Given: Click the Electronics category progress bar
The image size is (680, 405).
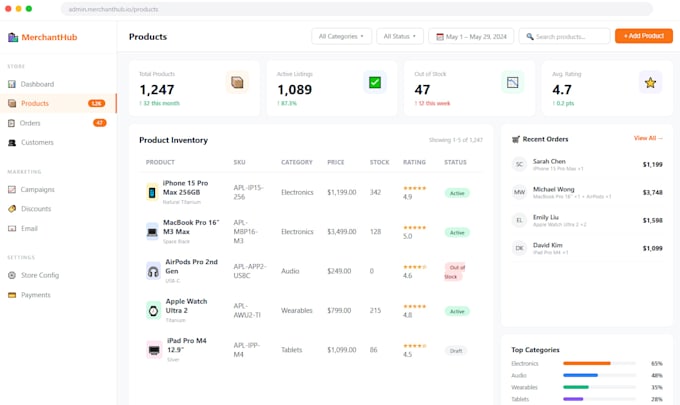Looking at the screenshot, I should point(599,363).
